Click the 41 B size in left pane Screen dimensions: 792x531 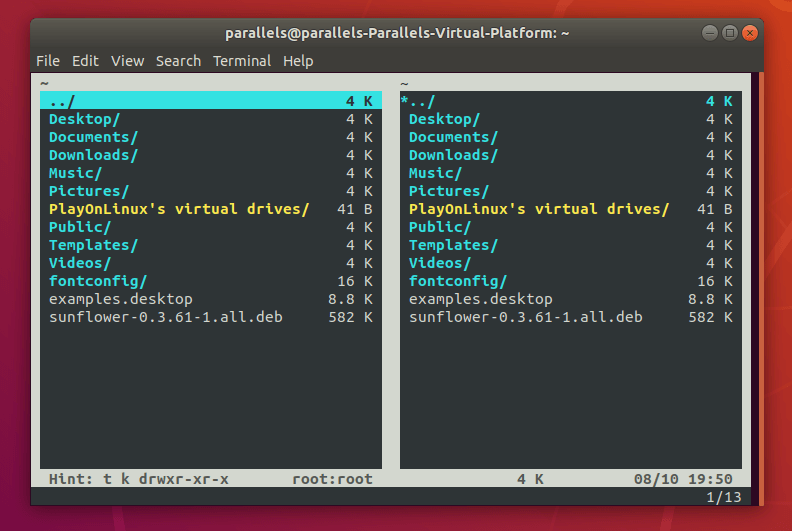[355, 209]
